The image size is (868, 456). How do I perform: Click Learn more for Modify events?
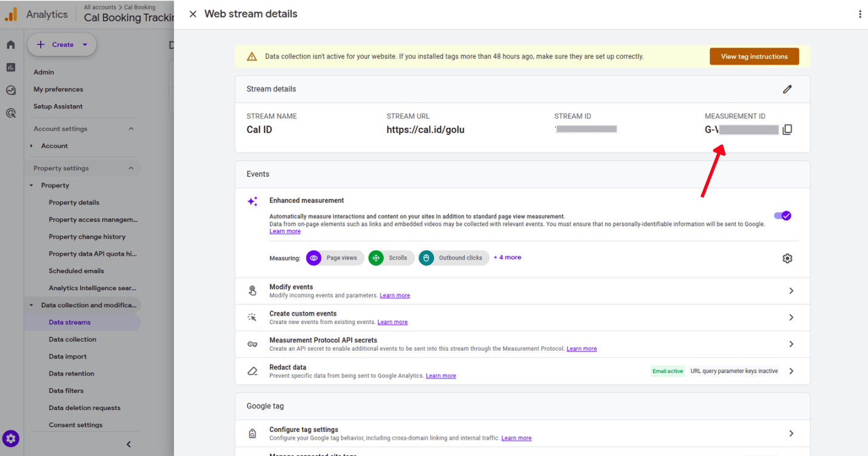coord(395,296)
